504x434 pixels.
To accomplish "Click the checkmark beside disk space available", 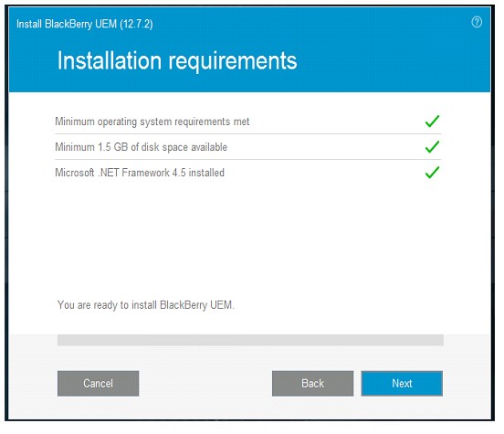I will pyautogui.click(x=432, y=146).
